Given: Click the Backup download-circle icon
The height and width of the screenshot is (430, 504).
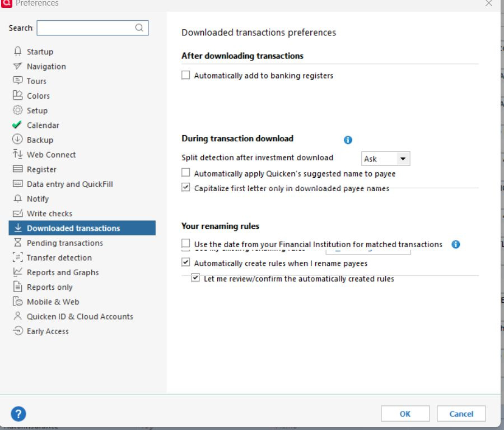Looking at the screenshot, I should [x=17, y=140].
